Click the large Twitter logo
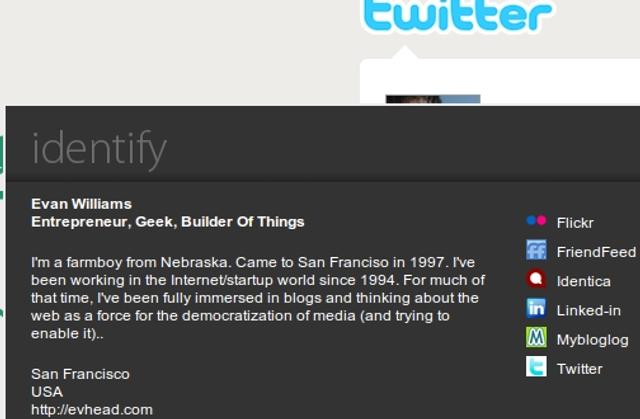The height and width of the screenshot is (419, 640). 457,17
